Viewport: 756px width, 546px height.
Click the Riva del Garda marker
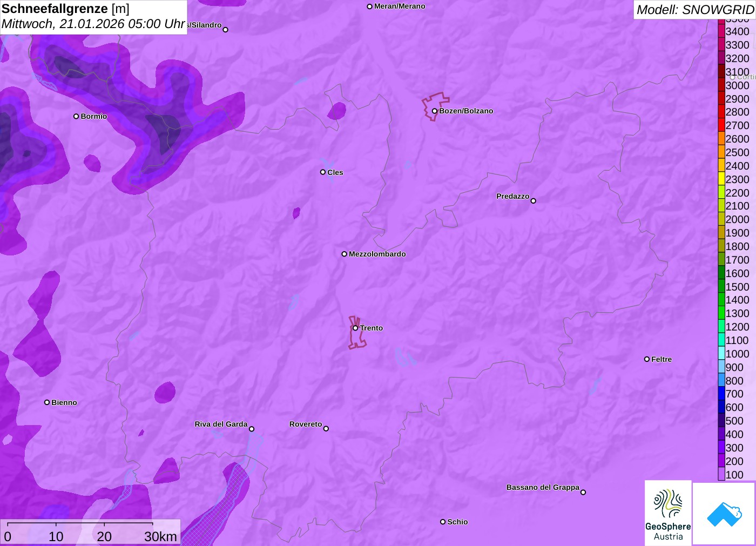(252, 429)
